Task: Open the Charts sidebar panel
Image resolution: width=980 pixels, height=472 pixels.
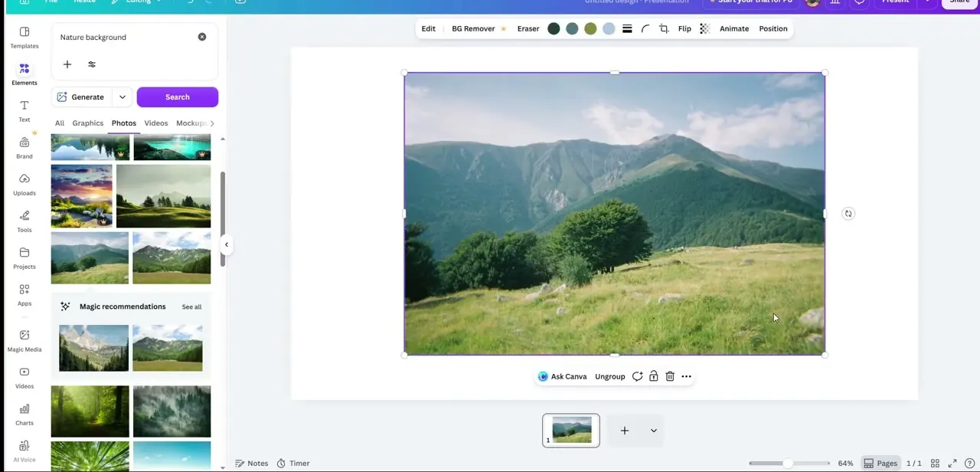Action: pyautogui.click(x=24, y=414)
